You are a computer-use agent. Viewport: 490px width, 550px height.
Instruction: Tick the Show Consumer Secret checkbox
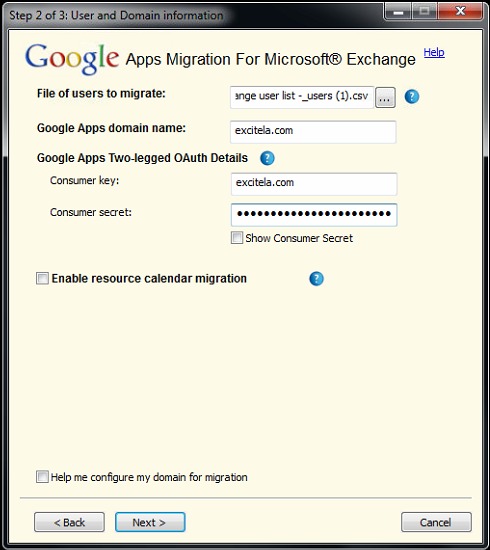(x=237, y=237)
